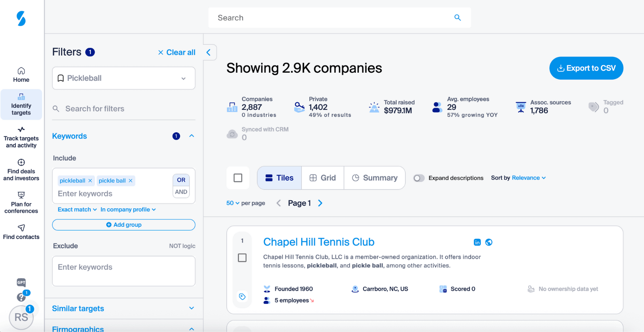The height and width of the screenshot is (332, 644).
Task: Click the 5 employees text
Action: coord(292,300)
